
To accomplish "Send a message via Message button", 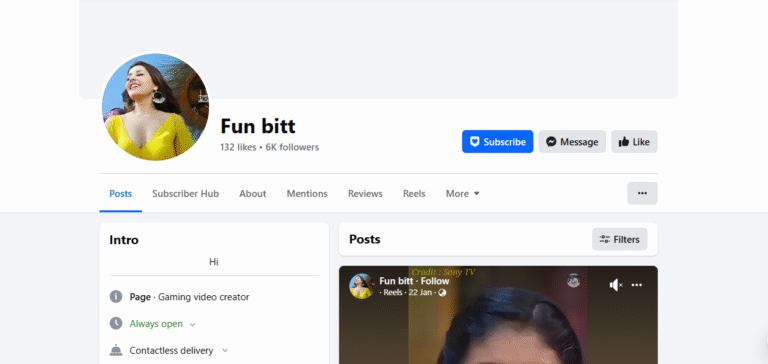I will tap(572, 142).
